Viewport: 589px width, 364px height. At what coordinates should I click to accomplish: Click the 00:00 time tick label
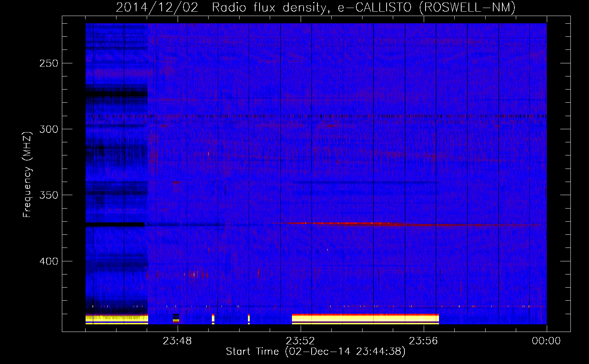pos(546,341)
